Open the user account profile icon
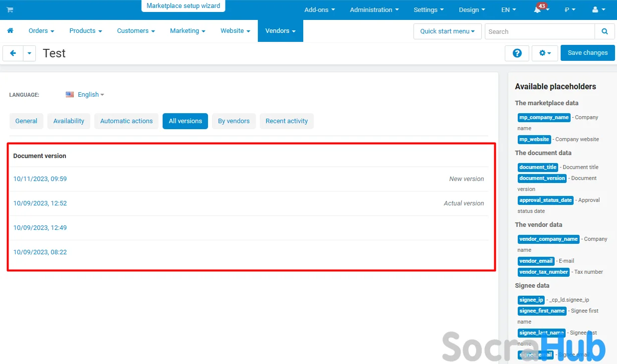Viewport: 617px width, 364px height. (598, 10)
